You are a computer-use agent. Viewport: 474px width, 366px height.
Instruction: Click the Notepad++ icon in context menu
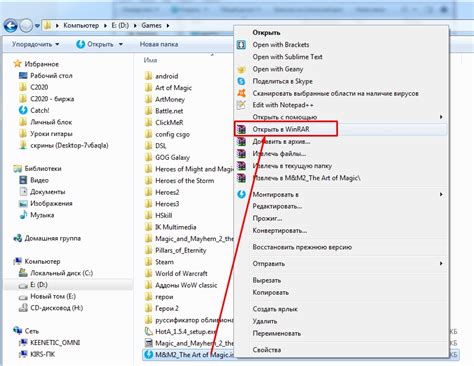pos(241,105)
